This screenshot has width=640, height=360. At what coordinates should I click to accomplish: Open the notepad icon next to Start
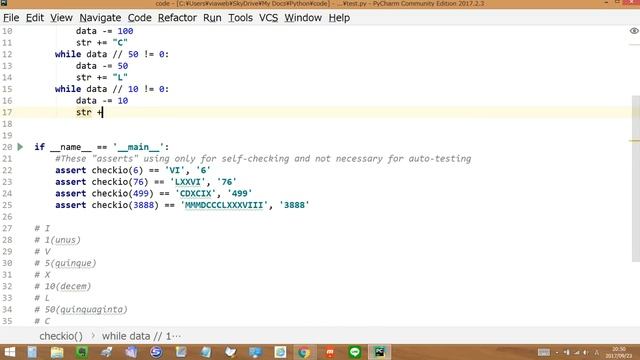point(32,352)
